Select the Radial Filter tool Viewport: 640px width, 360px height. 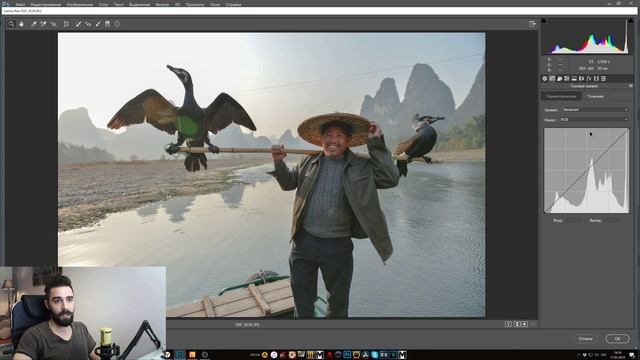click(x=117, y=24)
